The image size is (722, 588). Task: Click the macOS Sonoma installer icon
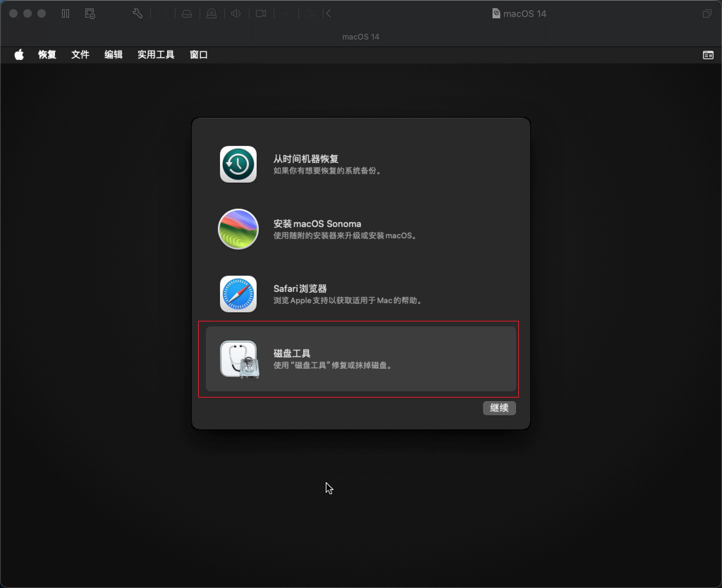238,229
